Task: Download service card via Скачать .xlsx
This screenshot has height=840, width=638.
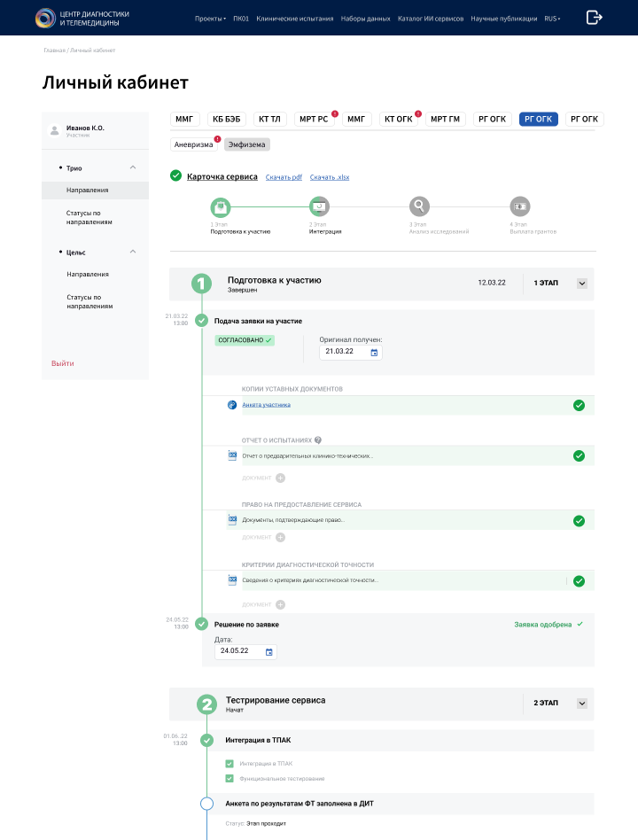Action: pos(330,177)
